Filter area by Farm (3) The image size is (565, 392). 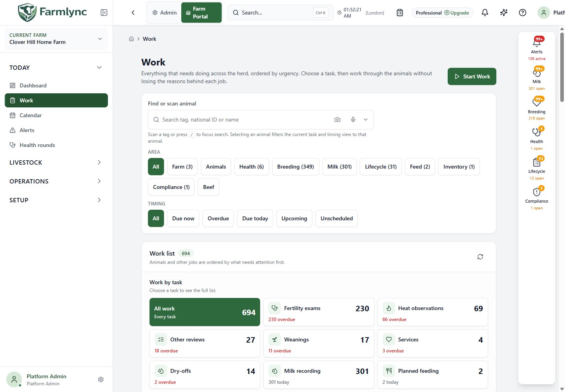click(182, 167)
